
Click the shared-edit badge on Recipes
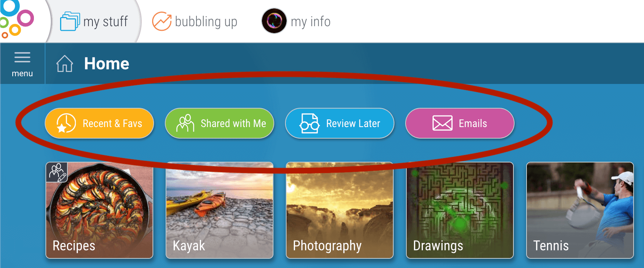click(x=57, y=172)
